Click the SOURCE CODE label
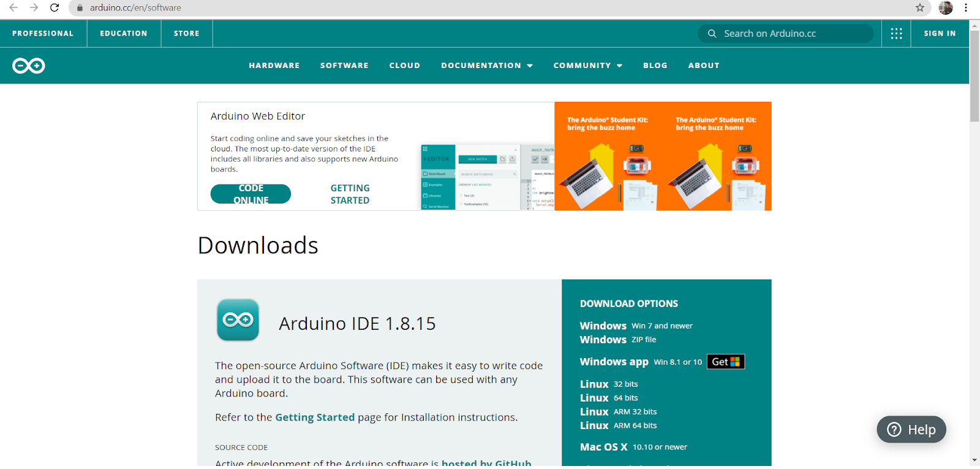 241,448
